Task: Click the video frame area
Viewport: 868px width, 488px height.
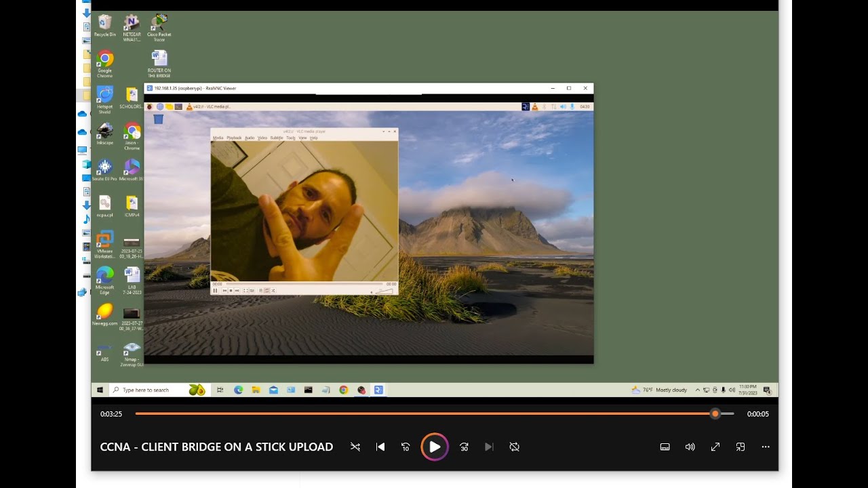Action: (435, 203)
